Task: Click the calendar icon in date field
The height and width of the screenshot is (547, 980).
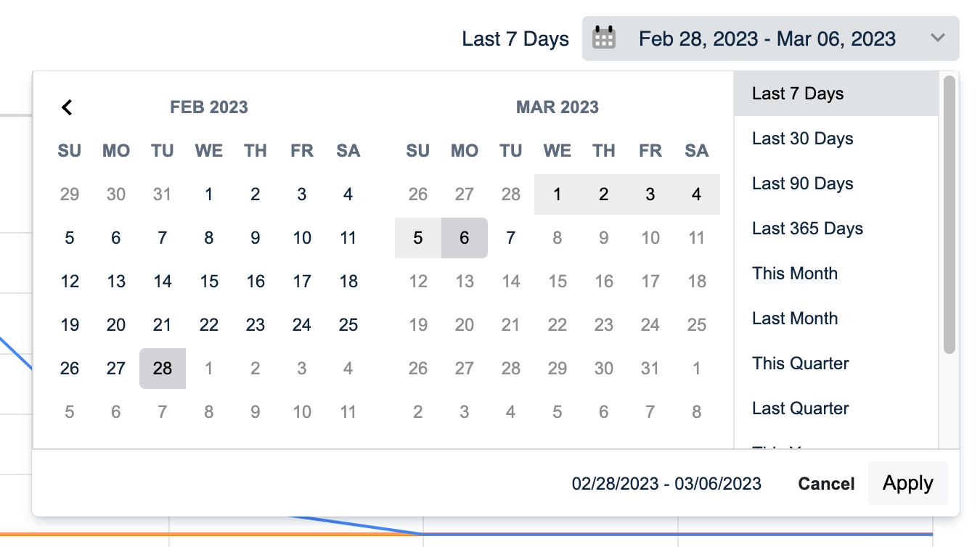Action: point(604,38)
